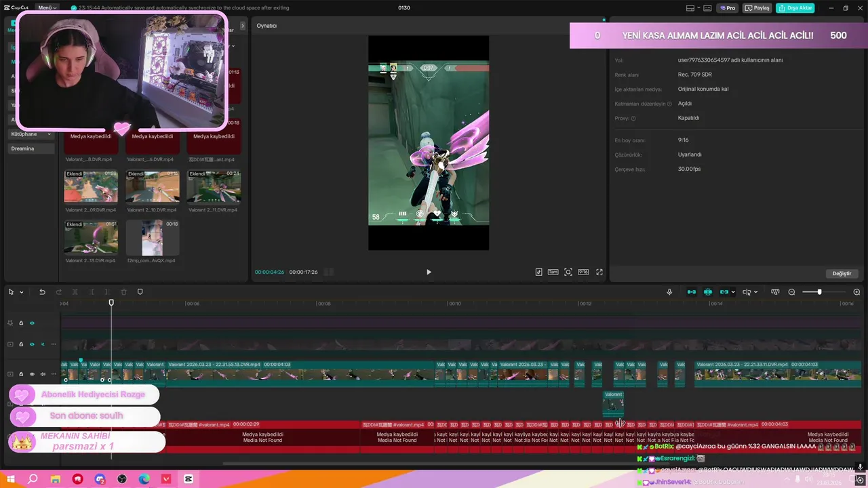This screenshot has width=868, height=488.
Task: Click the microphone voiceover record icon
Action: 669,292
